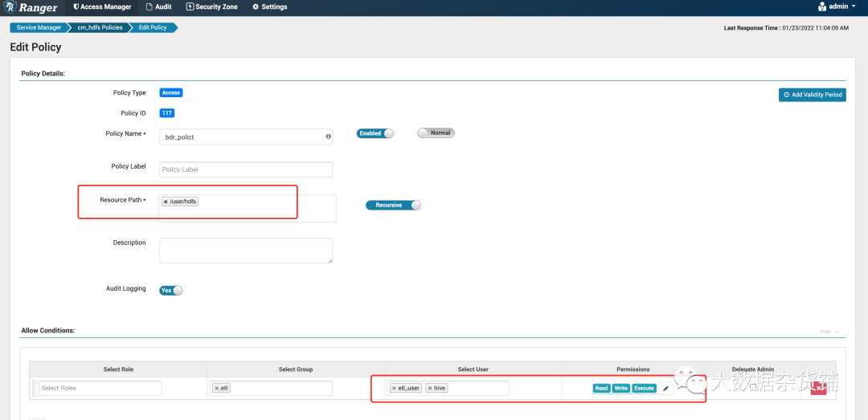This screenshot has width=868, height=420.
Task: Click the Policy Label field
Action: tap(246, 169)
